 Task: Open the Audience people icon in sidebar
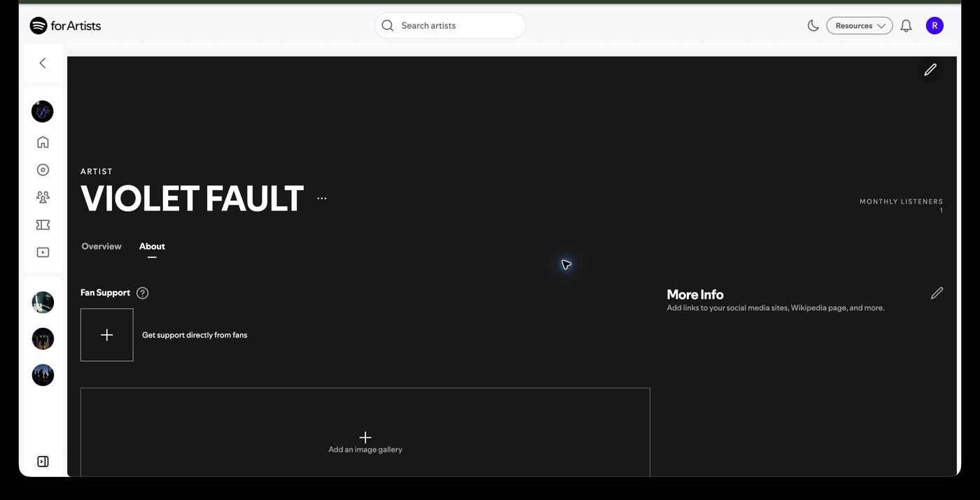43,197
